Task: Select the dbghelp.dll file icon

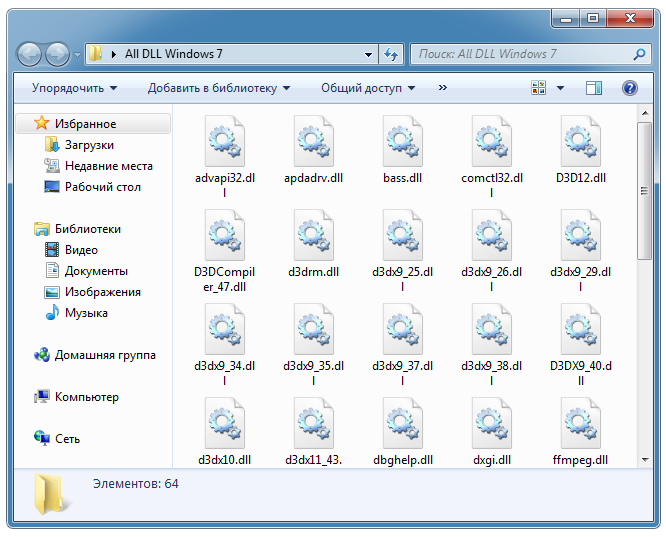Action: point(403,424)
